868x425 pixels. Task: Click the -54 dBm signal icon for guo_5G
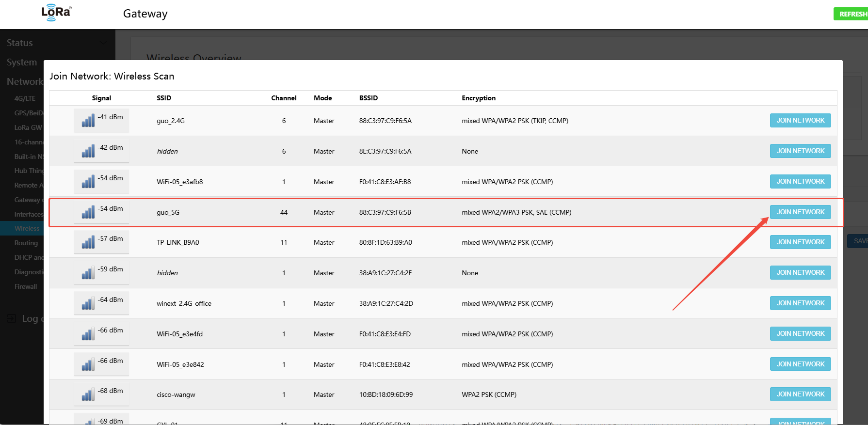[88, 212]
